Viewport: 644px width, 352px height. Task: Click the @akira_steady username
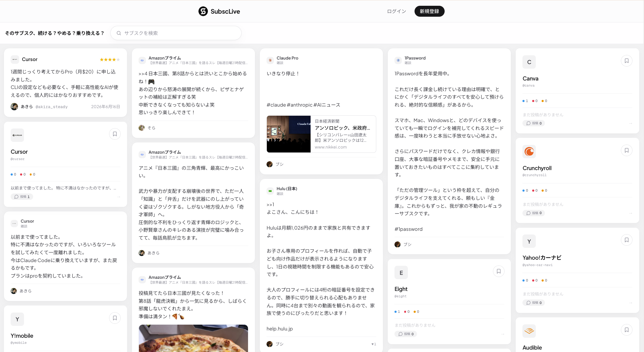click(52, 107)
